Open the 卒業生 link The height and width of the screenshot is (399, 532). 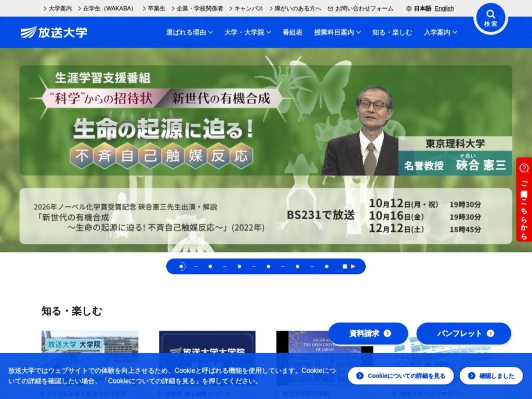[x=154, y=9]
